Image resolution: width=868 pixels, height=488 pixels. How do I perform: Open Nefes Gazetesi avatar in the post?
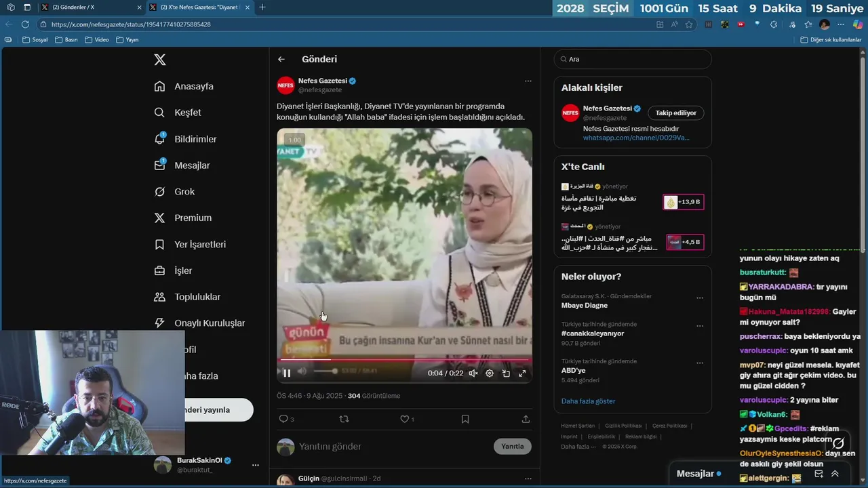tap(285, 85)
